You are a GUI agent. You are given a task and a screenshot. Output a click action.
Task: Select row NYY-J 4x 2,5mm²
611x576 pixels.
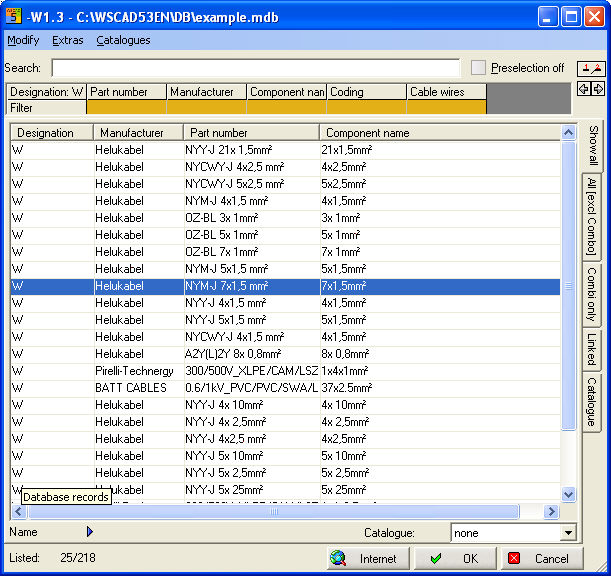[285, 422]
